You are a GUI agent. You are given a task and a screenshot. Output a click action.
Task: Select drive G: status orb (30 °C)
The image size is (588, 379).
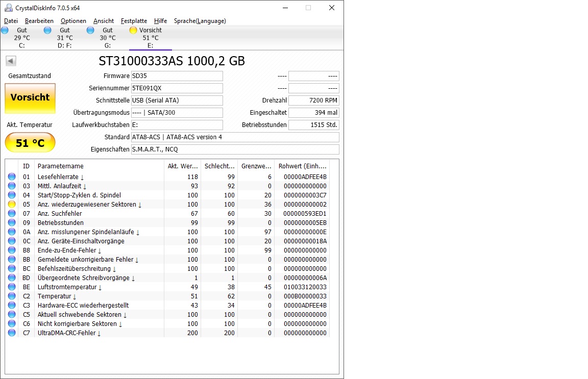click(x=90, y=31)
